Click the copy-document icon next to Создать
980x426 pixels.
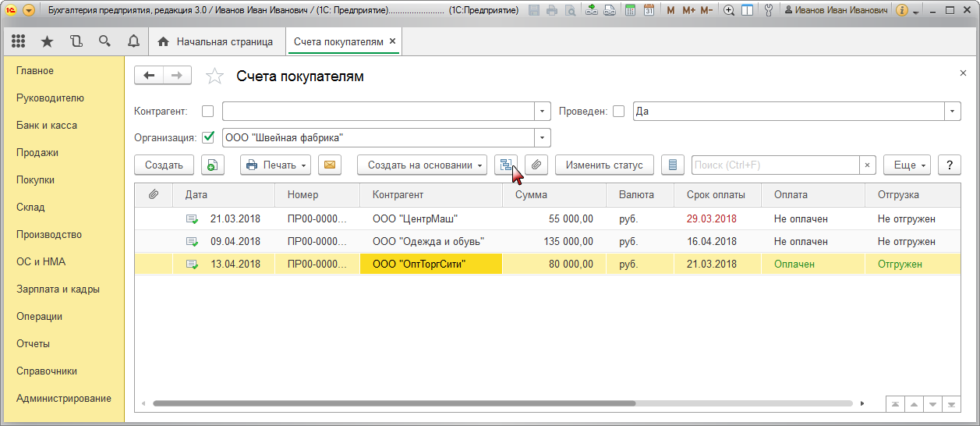click(213, 165)
